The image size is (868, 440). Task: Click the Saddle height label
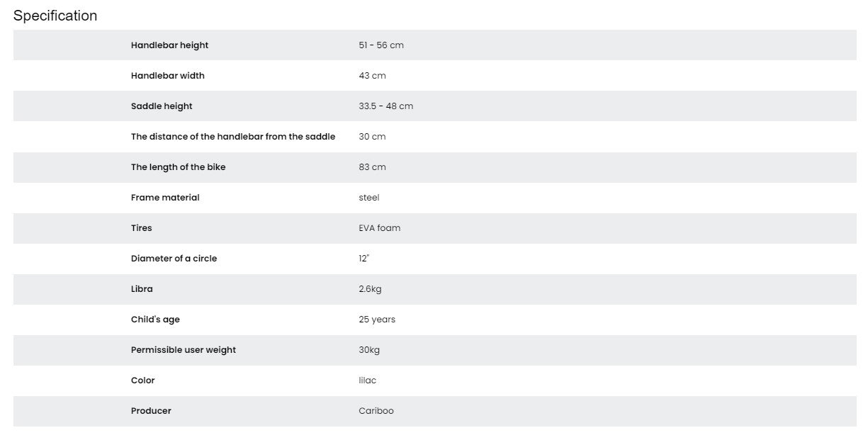click(x=162, y=106)
